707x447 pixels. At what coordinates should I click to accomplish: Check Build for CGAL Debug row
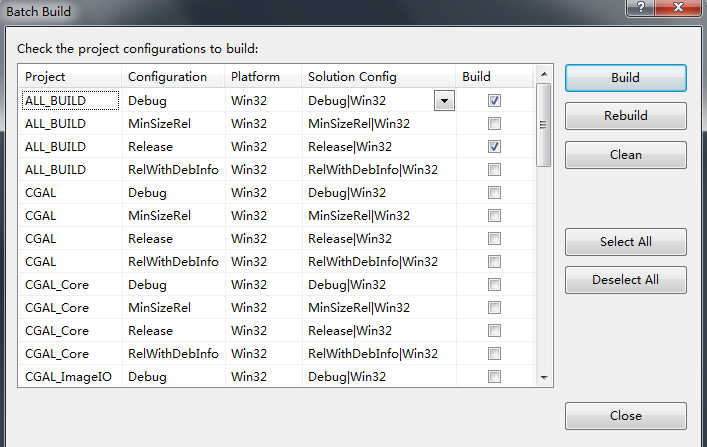click(x=494, y=193)
